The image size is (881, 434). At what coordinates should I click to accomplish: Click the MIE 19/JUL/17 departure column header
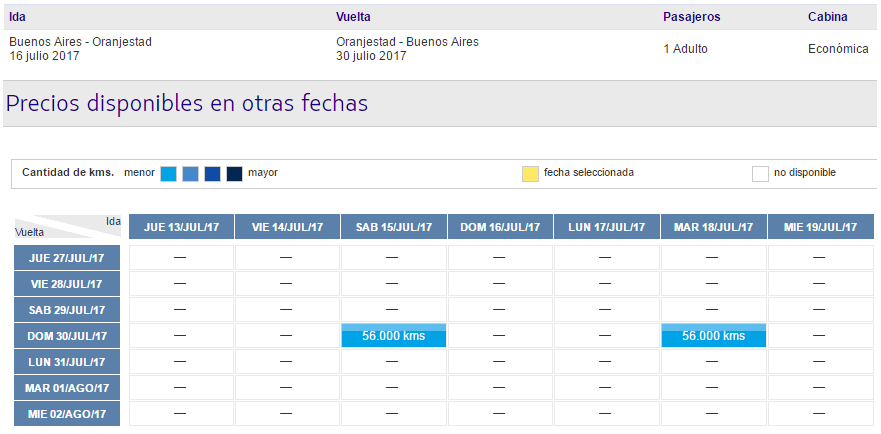[821, 227]
